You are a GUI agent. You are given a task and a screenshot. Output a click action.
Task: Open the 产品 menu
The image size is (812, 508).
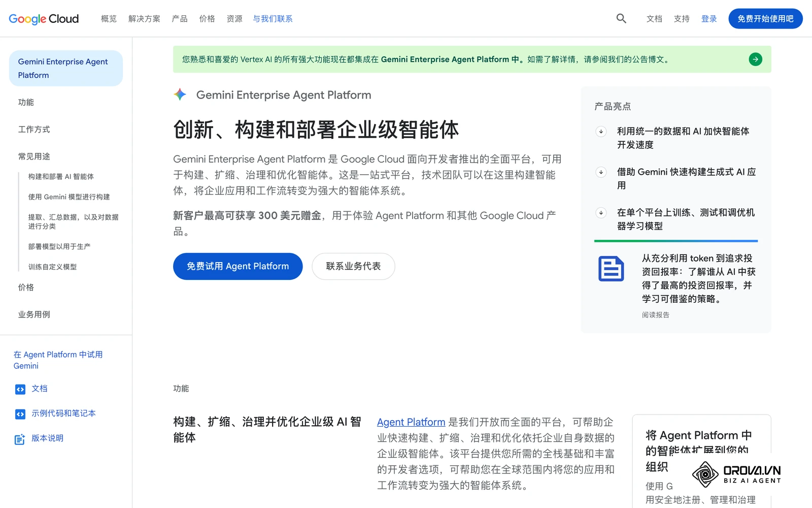180,19
